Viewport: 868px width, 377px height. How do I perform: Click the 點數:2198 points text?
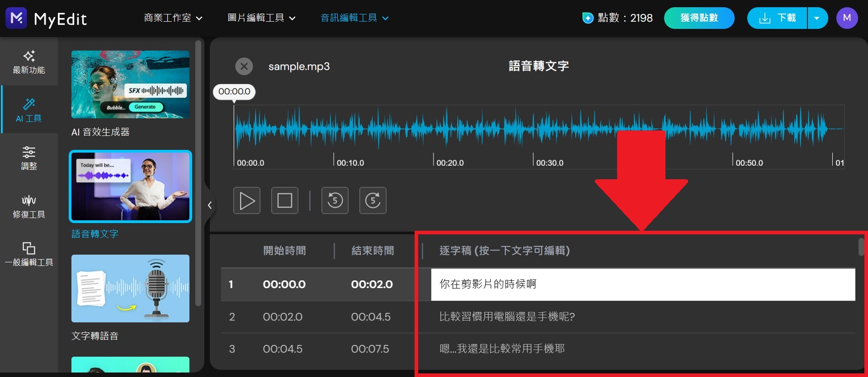point(625,18)
